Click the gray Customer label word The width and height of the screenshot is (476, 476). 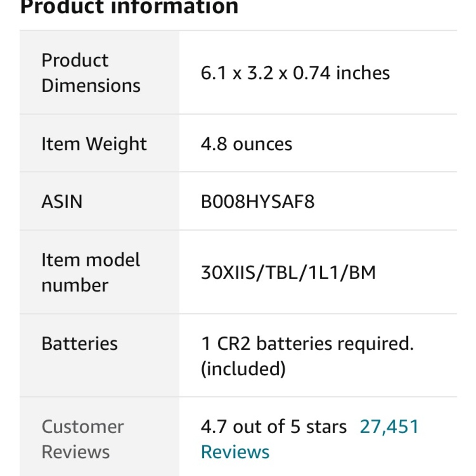[83, 426]
